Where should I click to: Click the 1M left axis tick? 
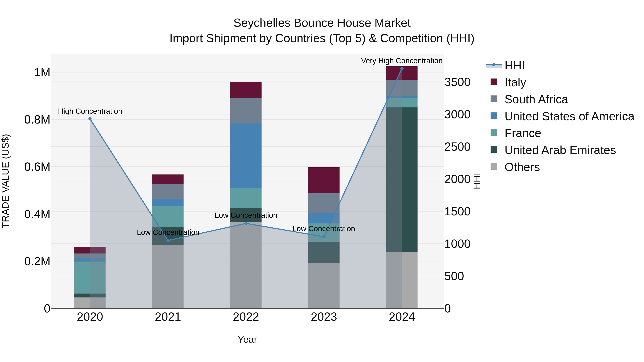pyautogui.click(x=42, y=72)
